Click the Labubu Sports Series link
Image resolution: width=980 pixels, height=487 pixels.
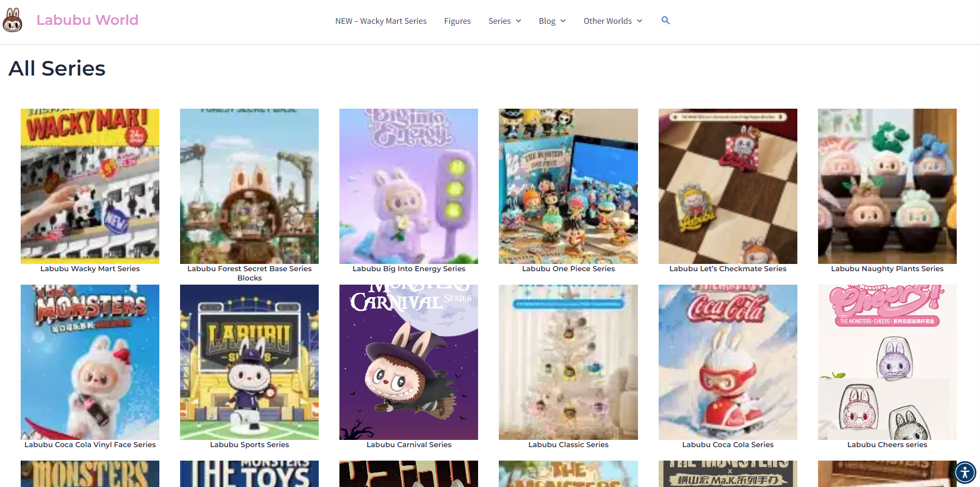pyautogui.click(x=249, y=445)
